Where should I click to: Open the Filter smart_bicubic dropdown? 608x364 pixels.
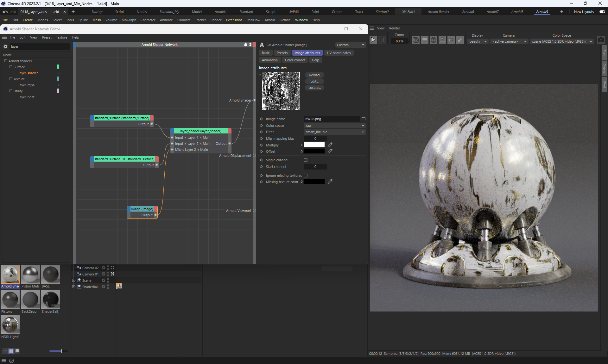click(x=334, y=132)
